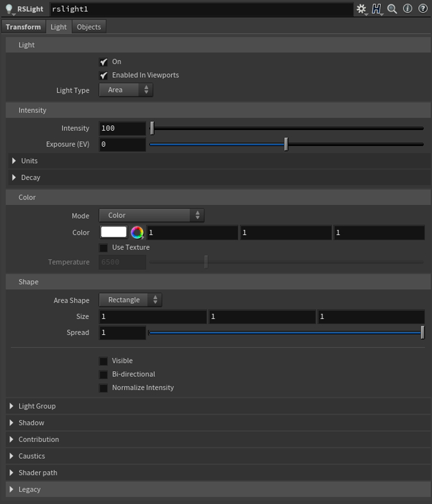The image size is (432, 504).
Task: Click the question mark help icon
Action: point(423,9)
